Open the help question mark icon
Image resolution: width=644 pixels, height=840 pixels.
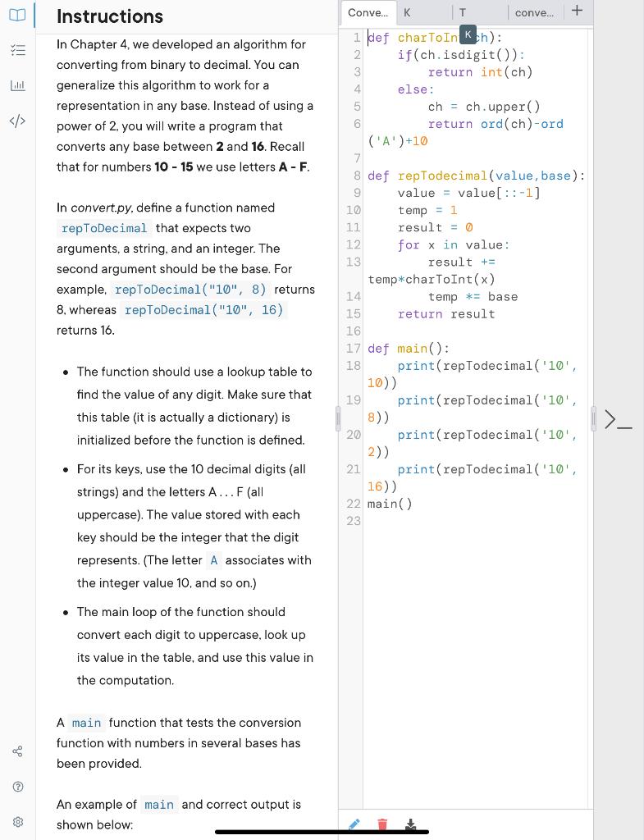coord(18,787)
